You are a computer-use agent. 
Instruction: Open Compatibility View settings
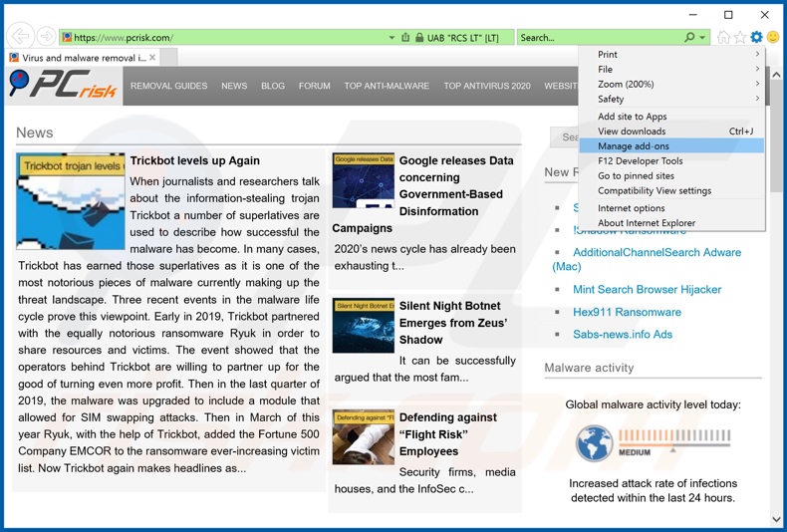[672, 190]
